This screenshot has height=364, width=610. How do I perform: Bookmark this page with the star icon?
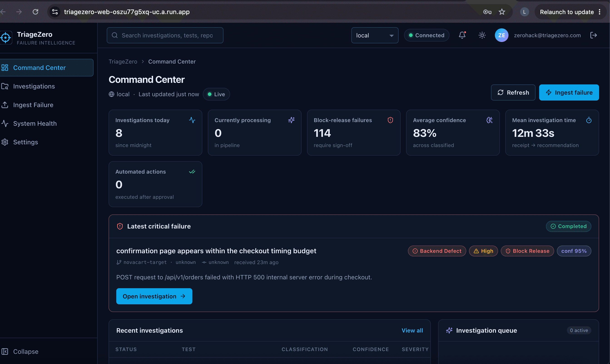(x=502, y=12)
